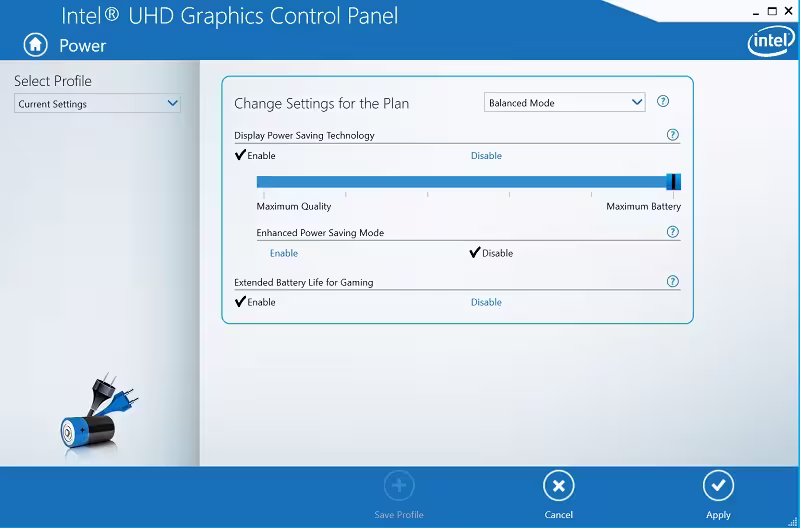Close the Intel control panel window
Screen dimensions: 800x528
(789, 11)
